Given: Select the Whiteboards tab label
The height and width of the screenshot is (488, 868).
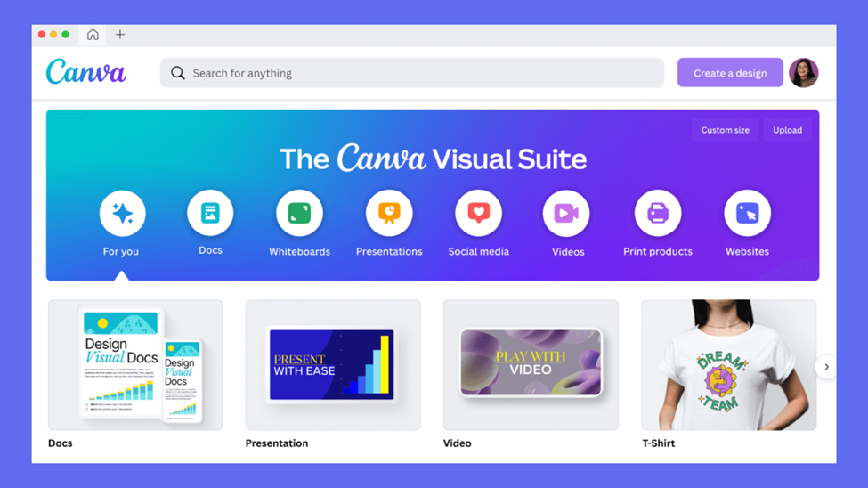Looking at the screenshot, I should [299, 251].
